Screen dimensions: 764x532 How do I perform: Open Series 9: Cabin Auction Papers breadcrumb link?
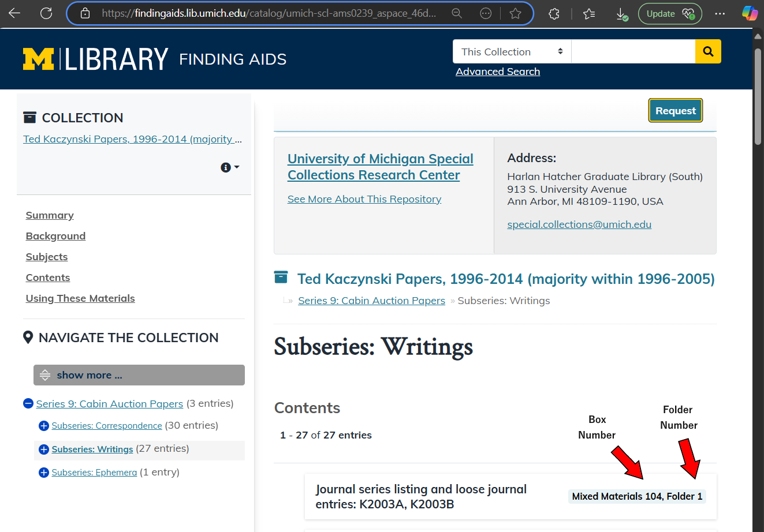[x=372, y=301]
